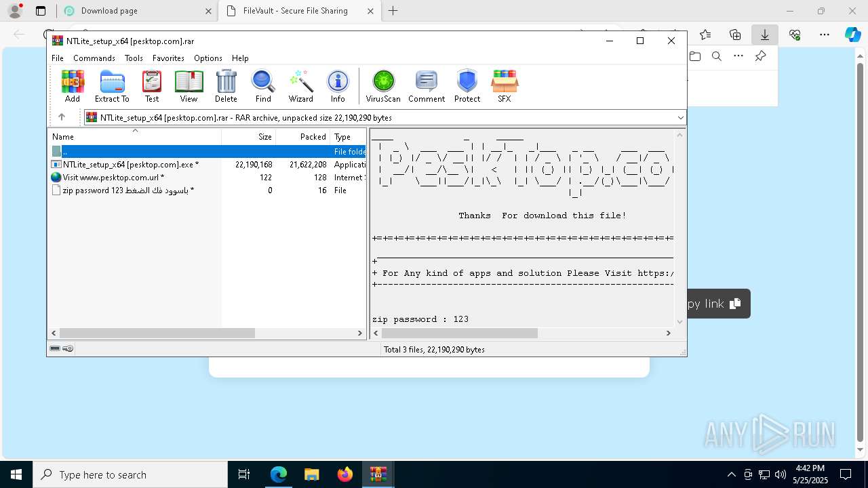Open downloads folder icon in panel
Viewport: 868px width, 488px height.
pos(695,56)
